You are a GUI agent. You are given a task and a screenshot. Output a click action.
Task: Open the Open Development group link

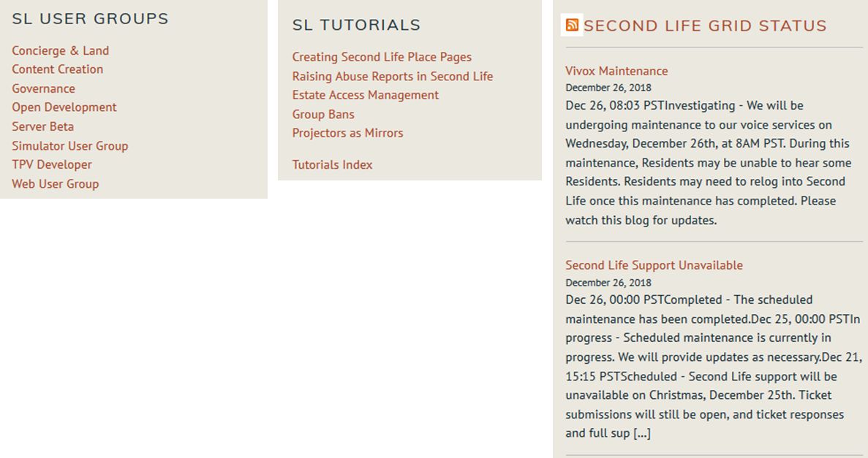coord(64,107)
